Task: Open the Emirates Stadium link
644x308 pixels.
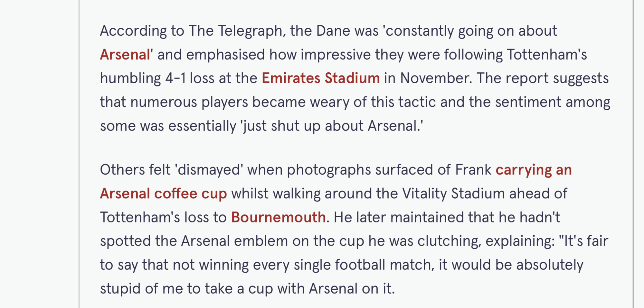Action: [321, 78]
